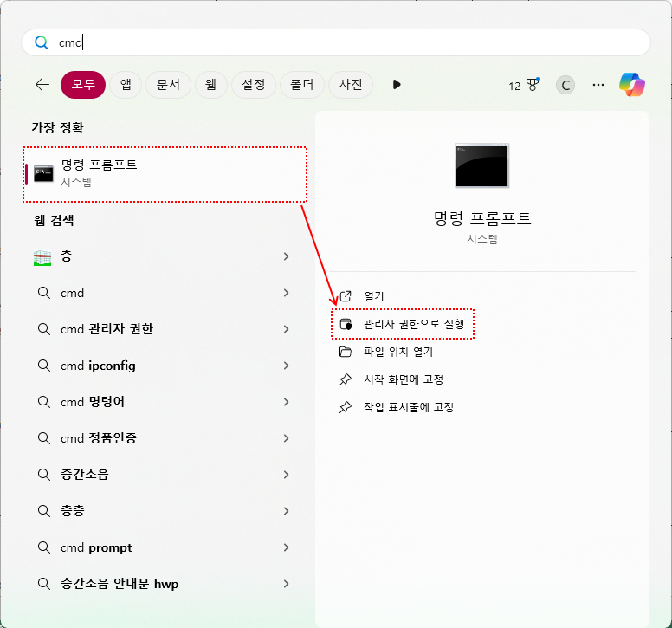
Task: Click the shield icon for 관리자 권한으로 실행
Action: tap(346, 324)
